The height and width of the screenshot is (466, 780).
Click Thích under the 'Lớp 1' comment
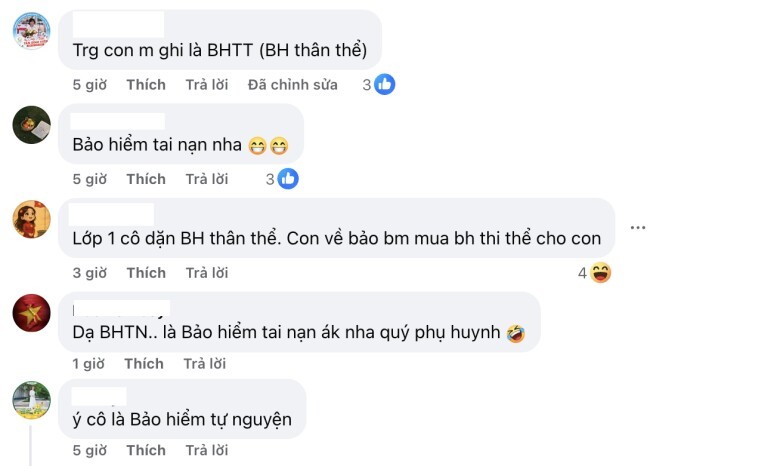[146, 273]
